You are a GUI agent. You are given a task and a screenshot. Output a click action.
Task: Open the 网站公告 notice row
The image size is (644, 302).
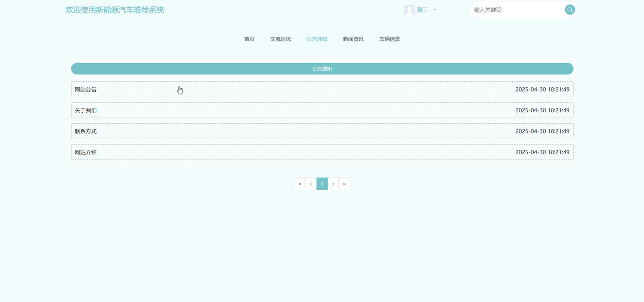(322, 89)
